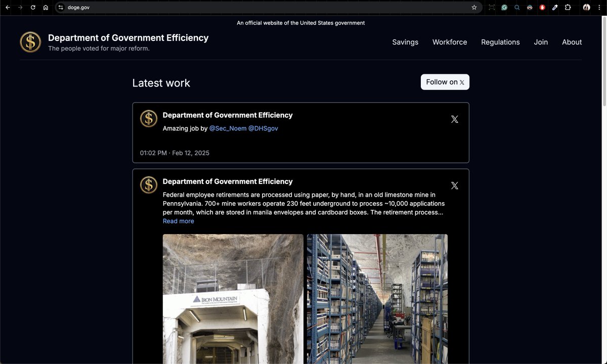Click the gold dollar-sign DOGE header logo
Screen dimensions: 607x364
tap(30, 42)
